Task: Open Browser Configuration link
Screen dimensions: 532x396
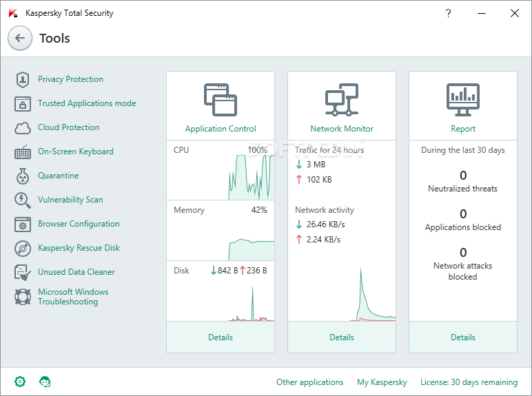Action: tap(79, 224)
